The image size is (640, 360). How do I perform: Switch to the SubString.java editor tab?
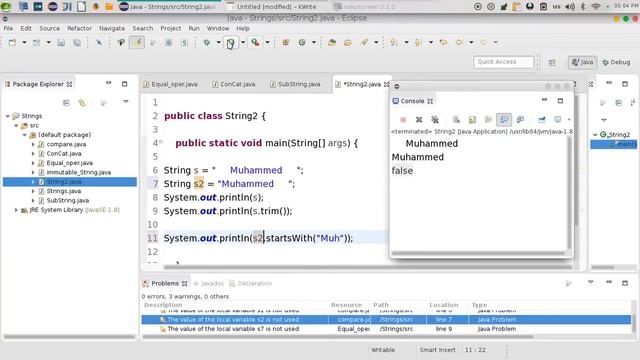pyautogui.click(x=295, y=84)
